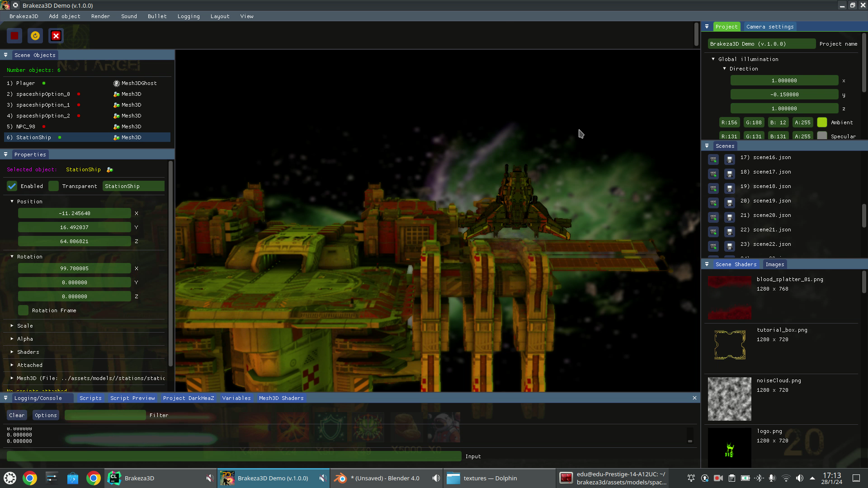Screen dimensions: 868x488
Task: Click the system volume tray icon
Action: coord(800,478)
